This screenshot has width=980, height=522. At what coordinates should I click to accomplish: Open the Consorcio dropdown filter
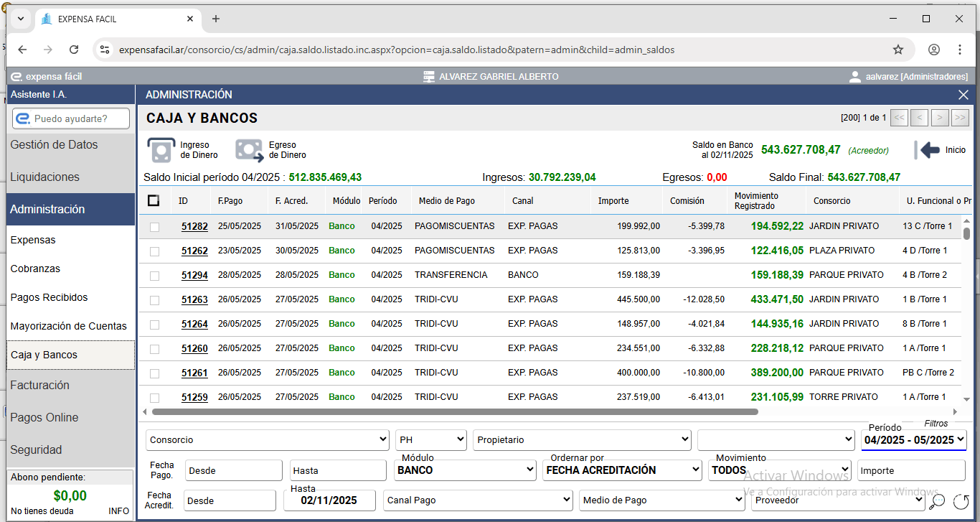coord(268,440)
